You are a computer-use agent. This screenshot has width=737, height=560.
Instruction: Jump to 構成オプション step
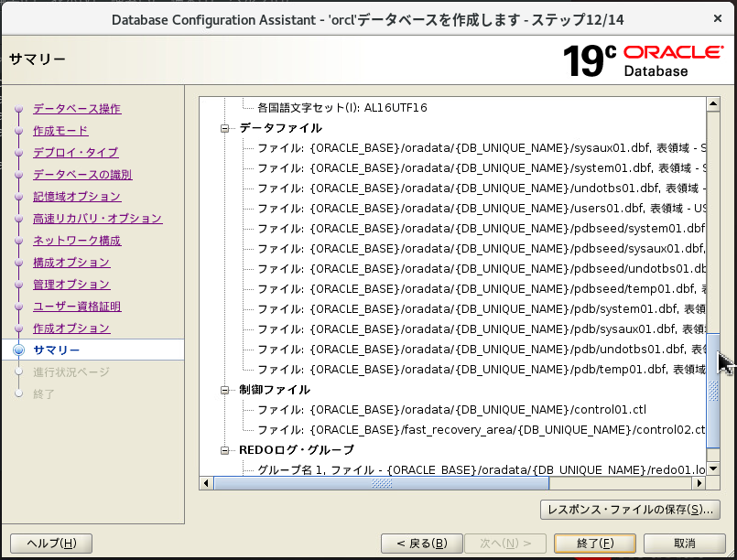point(71,262)
